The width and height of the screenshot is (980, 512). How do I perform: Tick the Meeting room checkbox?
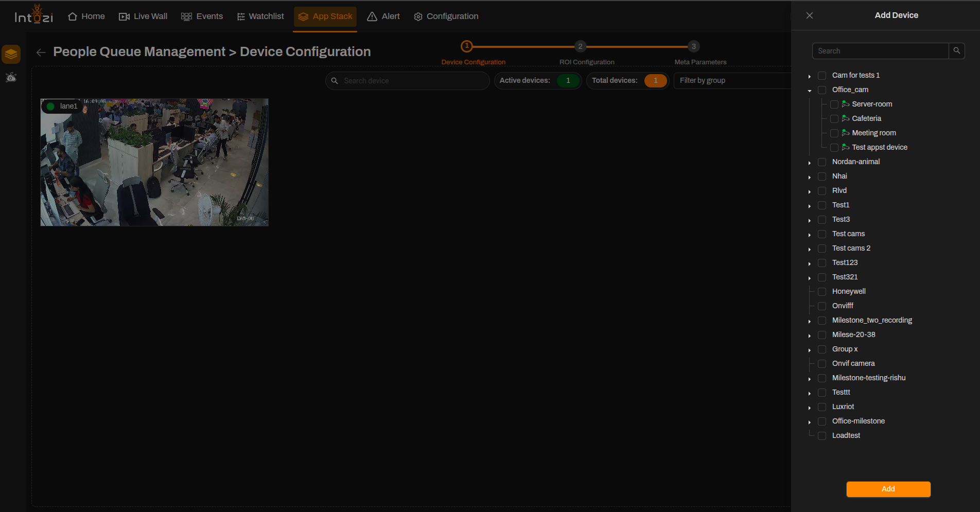[x=834, y=133]
